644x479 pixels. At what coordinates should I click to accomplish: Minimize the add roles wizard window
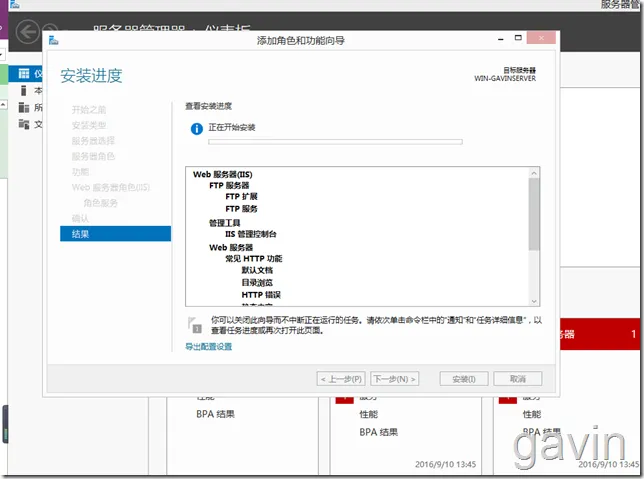coord(501,39)
